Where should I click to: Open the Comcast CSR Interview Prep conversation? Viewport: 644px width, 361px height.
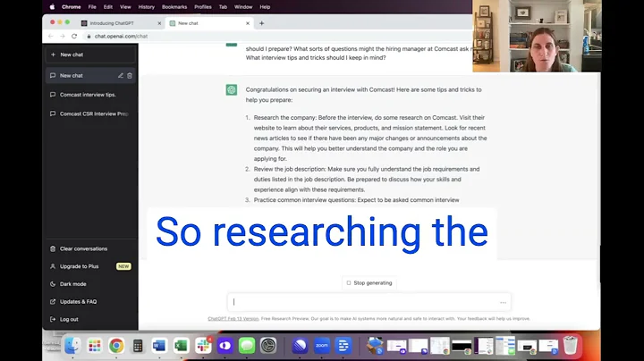point(90,113)
